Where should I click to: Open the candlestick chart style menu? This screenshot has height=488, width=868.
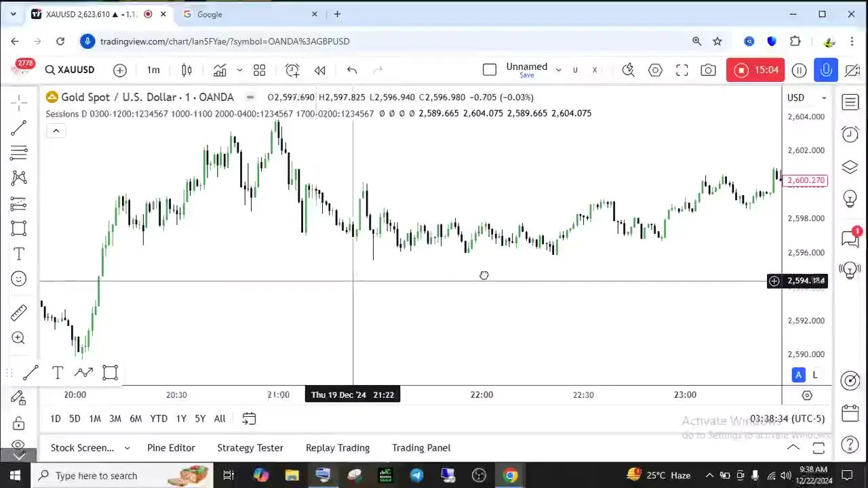pyautogui.click(x=186, y=70)
